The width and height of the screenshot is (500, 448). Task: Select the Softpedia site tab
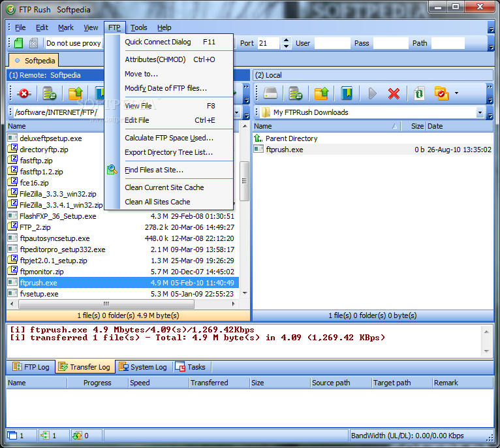[x=33, y=61]
